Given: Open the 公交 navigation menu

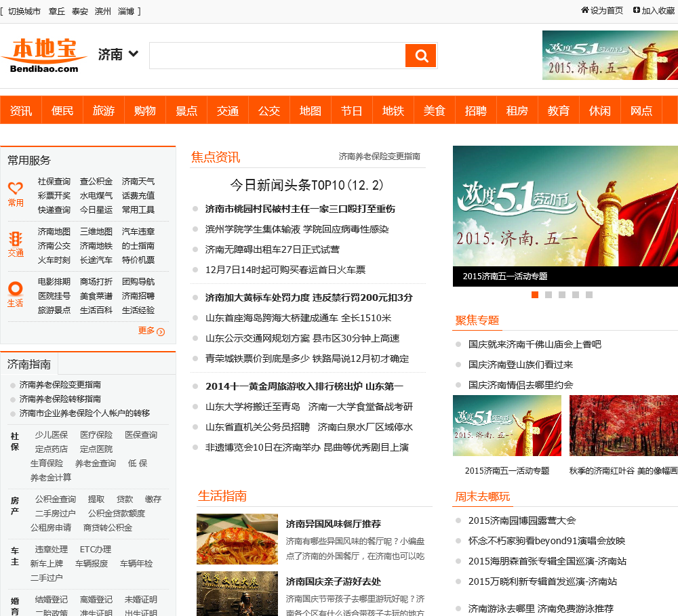Looking at the screenshot, I should [x=269, y=110].
